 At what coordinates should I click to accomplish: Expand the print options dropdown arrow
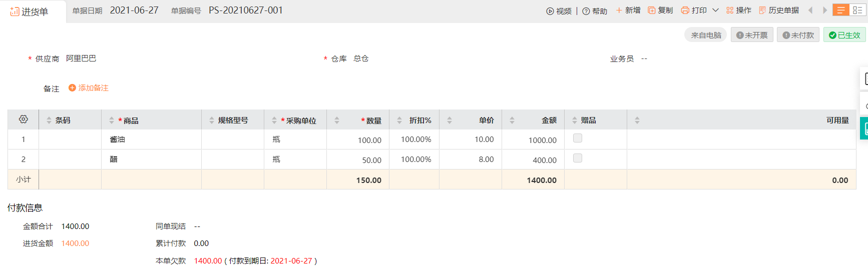[715, 10]
